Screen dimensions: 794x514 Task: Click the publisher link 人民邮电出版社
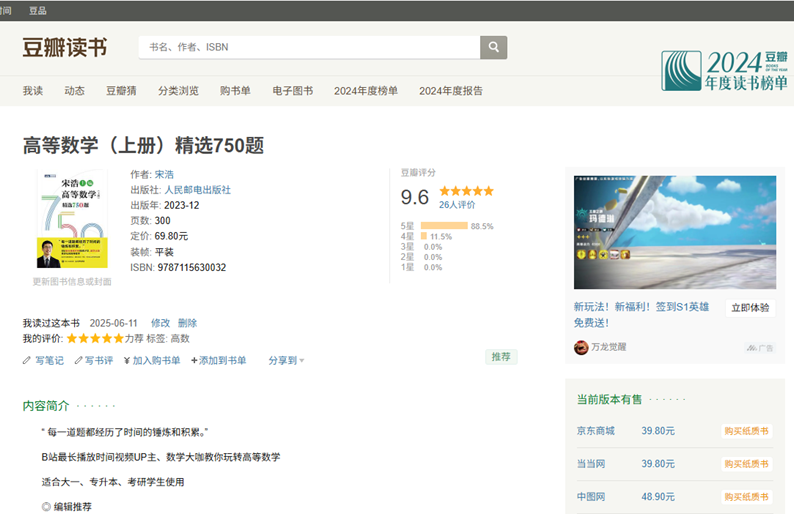click(197, 190)
